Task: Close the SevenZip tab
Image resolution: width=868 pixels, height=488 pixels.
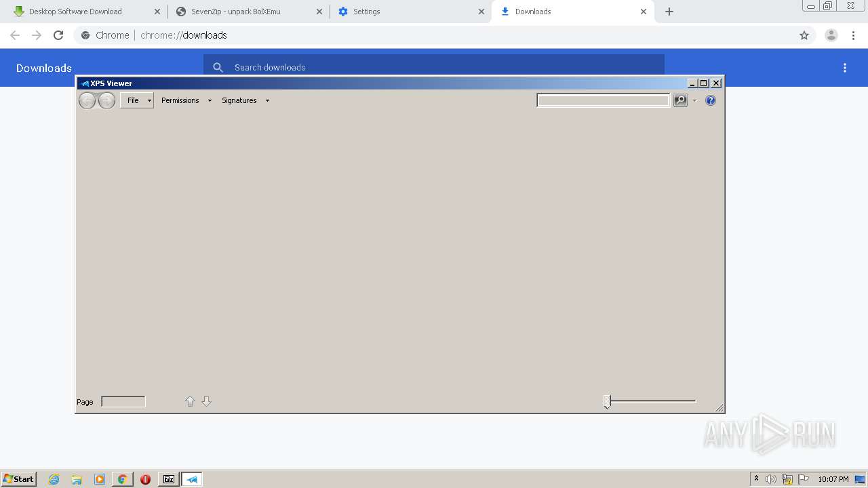Action: 319,12
